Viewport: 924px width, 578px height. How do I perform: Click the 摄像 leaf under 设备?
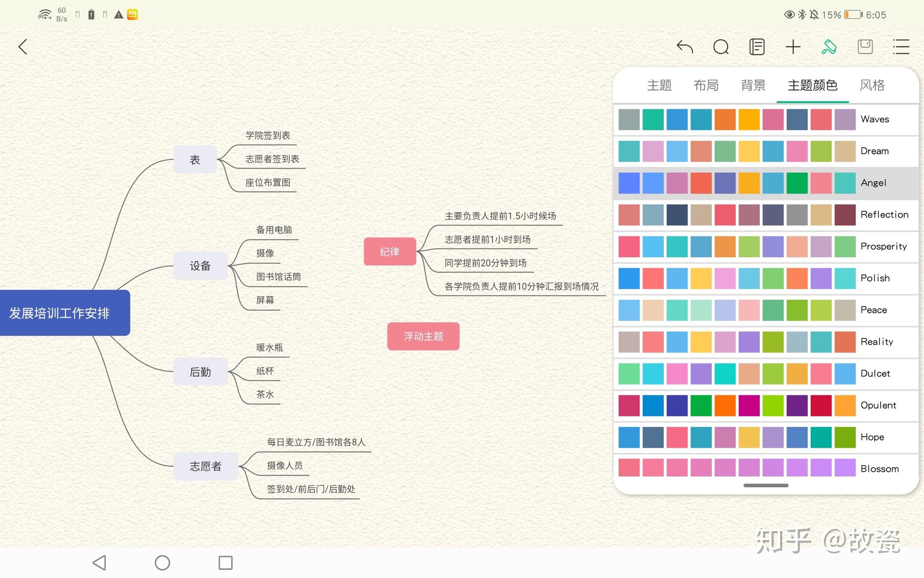pyautogui.click(x=265, y=253)
